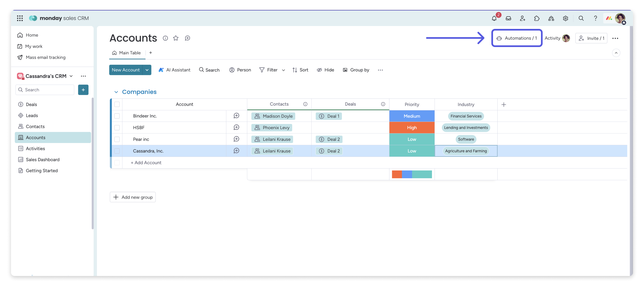Open Automations / 1 button
The image size is (644, 286).
[517, 38]
